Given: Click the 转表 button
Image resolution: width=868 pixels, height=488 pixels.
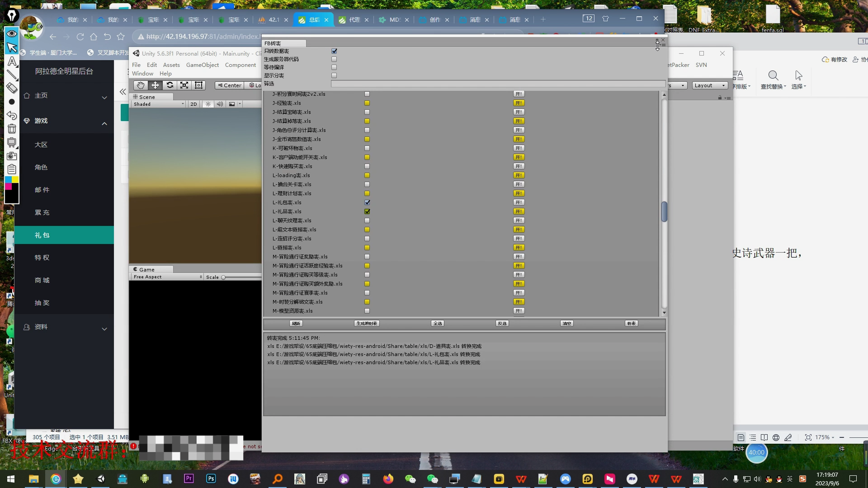Looking at the screenshot, I should pyautogui.click(x=631, y=324).
